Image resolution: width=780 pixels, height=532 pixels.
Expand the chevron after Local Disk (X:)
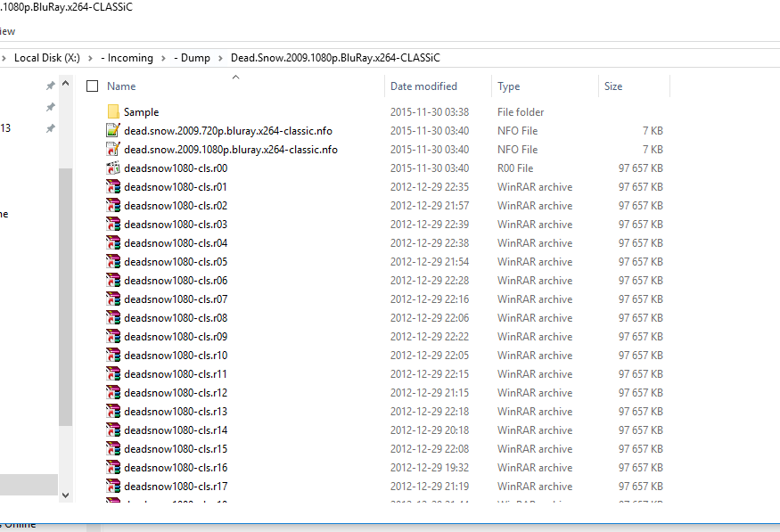[90, 58]
